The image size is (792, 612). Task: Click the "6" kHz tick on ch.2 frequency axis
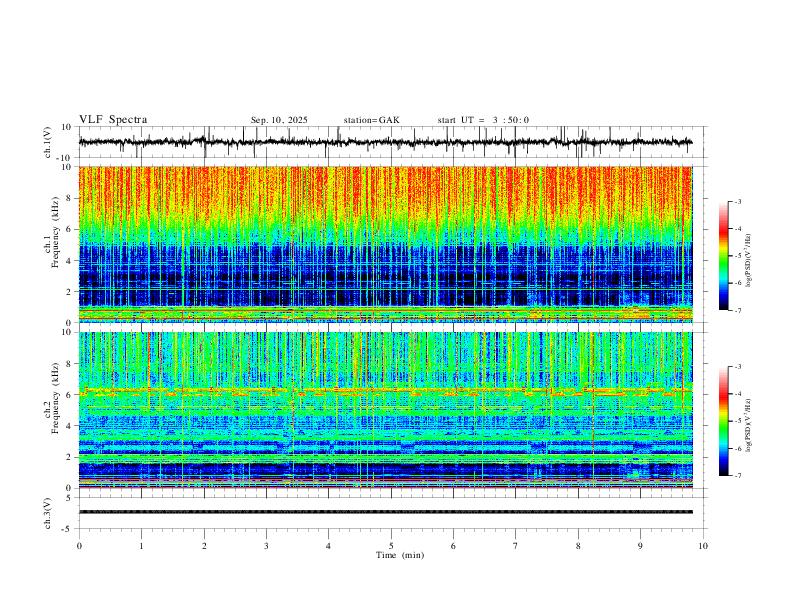tap(70, 395)
